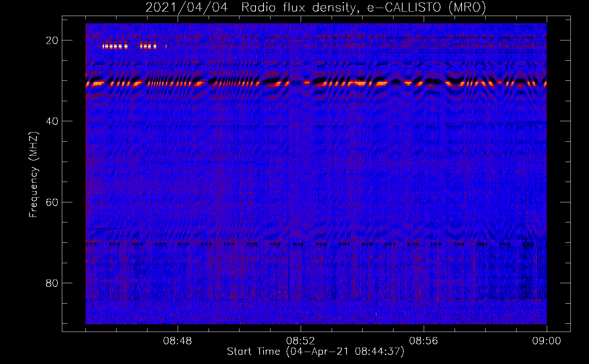
Task: Click the 40 MHz frequency axis label
Action: [52, 121]
